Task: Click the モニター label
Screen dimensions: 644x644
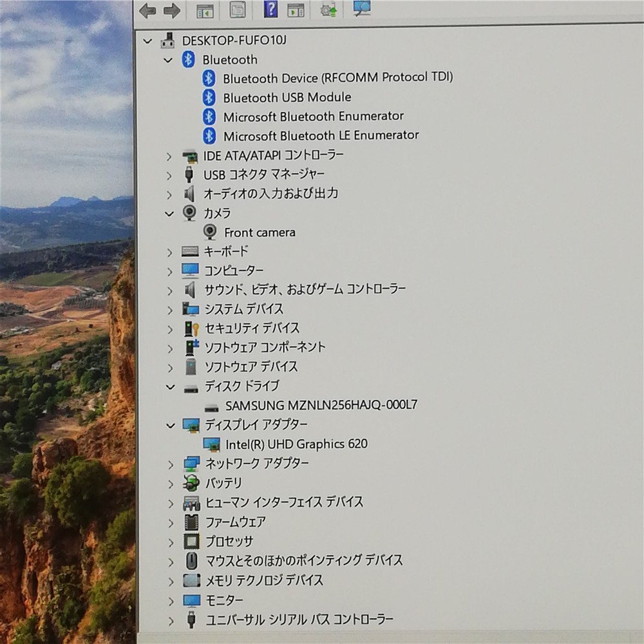Action: [x=224, y=600]
